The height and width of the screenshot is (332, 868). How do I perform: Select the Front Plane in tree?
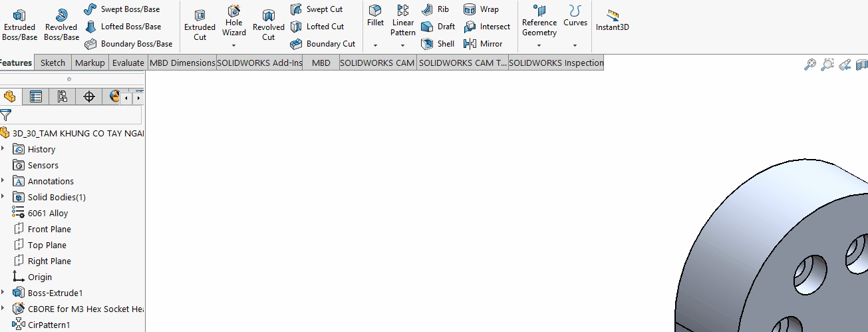click(x=49, y=230)
